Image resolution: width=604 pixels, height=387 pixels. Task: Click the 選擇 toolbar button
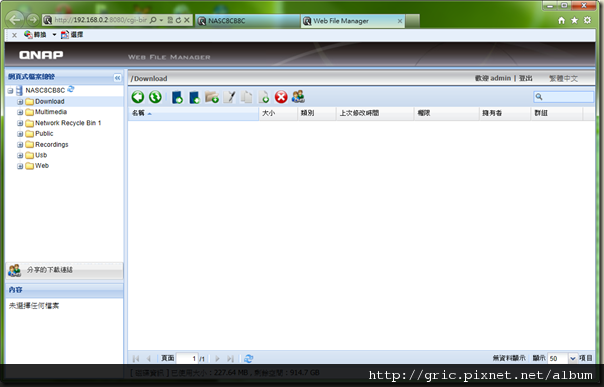click(x=72, y=35)
